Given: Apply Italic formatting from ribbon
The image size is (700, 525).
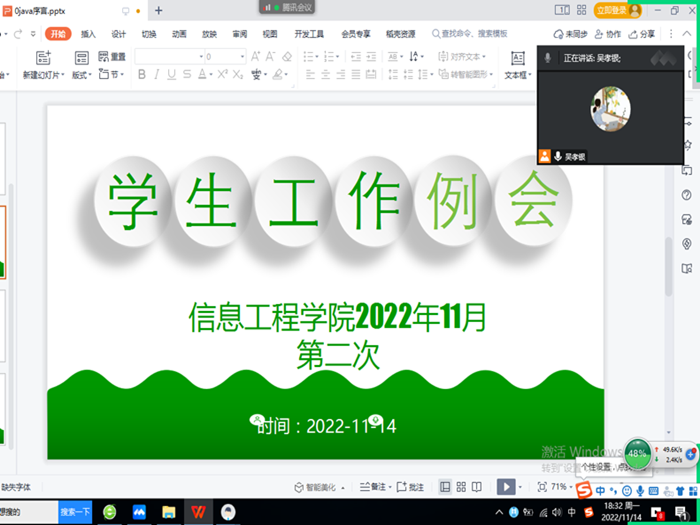Looking at the screenshot, I should coord(156,75).
